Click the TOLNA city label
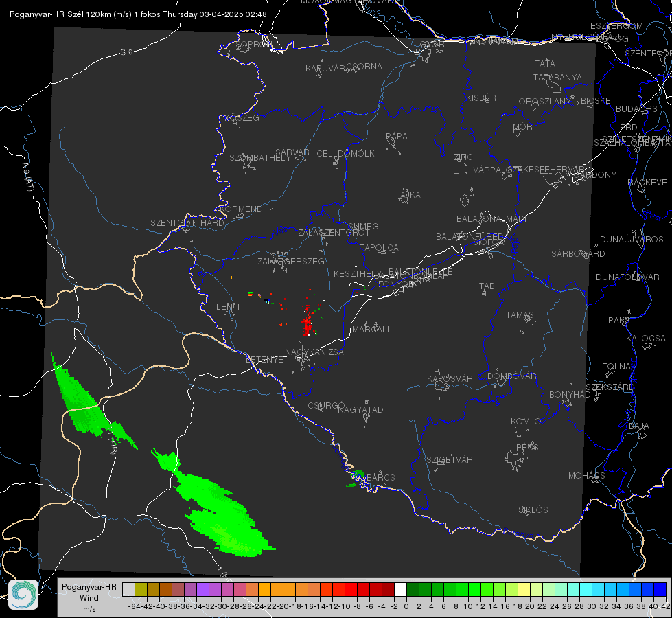 tap(616, 367)
